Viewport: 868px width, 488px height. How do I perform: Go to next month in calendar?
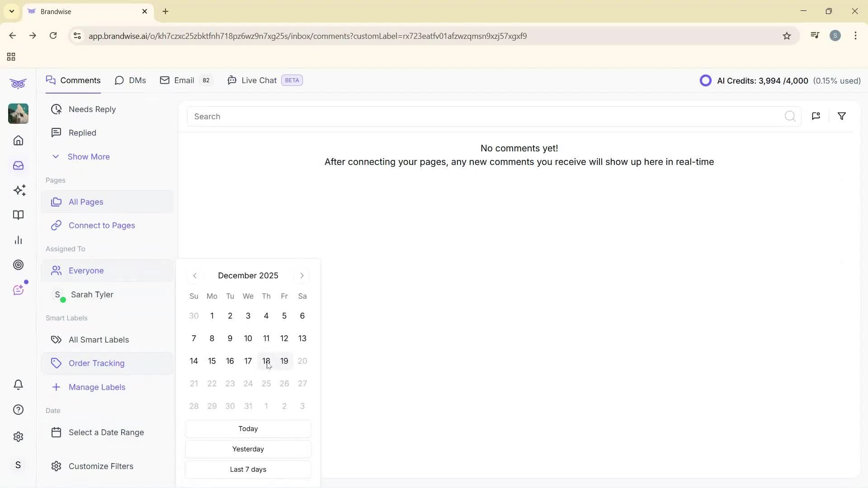pos(302,276)
